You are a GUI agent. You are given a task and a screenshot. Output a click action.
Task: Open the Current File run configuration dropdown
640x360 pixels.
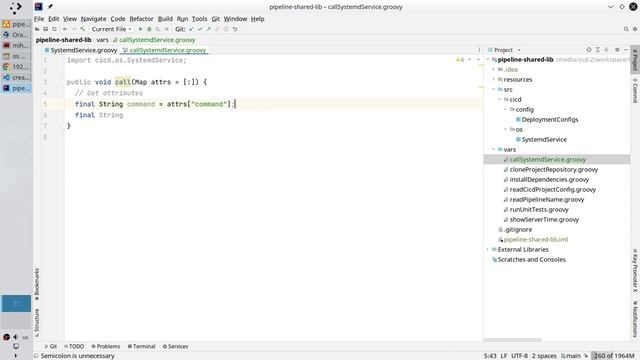(x=111, y=29)
